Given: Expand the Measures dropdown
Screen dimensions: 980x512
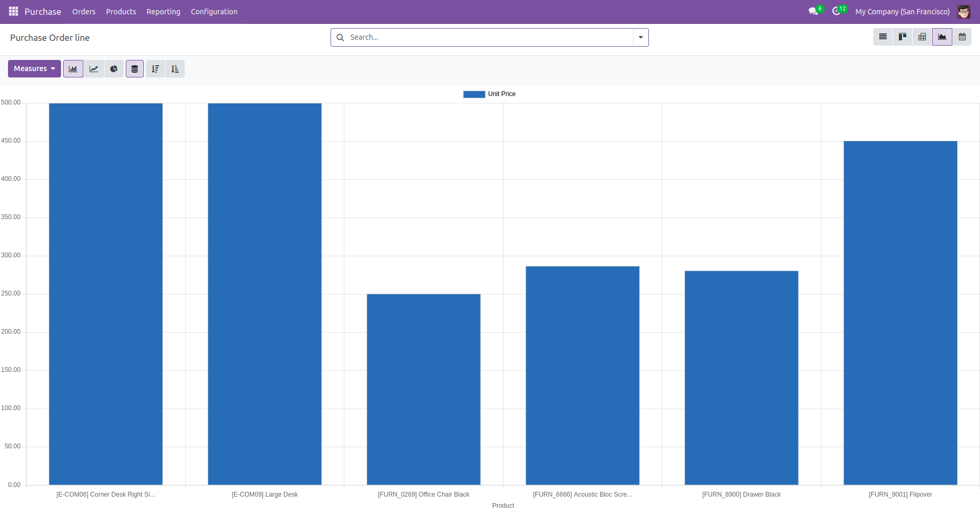Looking at the screenshot, I should 34,69.
